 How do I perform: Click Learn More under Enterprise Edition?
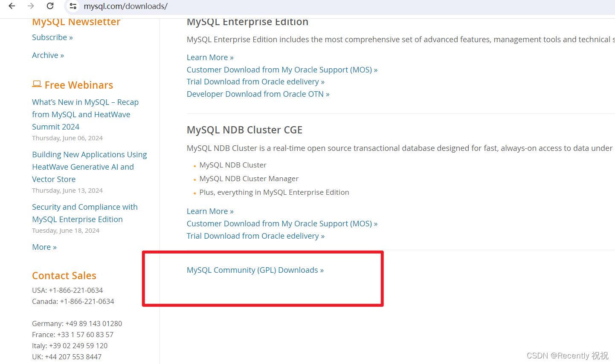[x=210, y=57]
